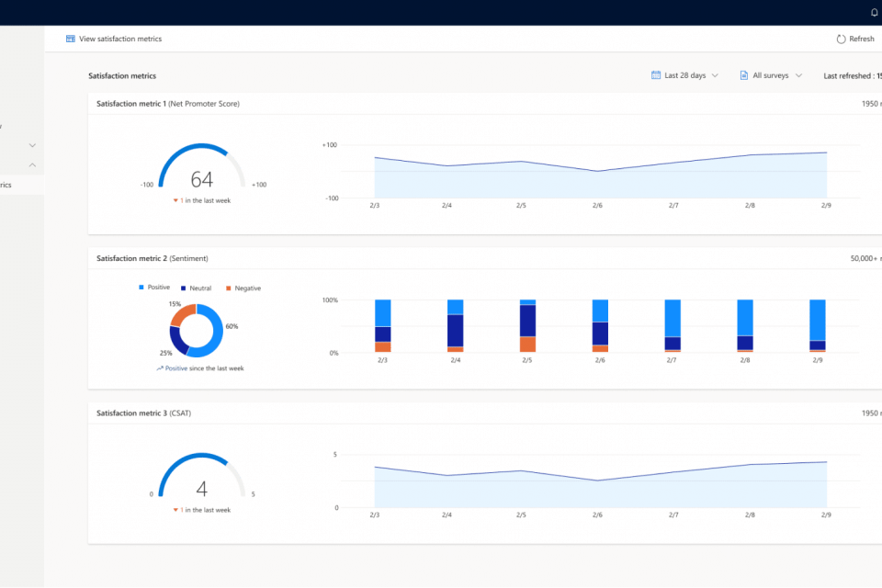The height and width of the screenshot is (588, 882).
Task: Click the red down arrow under NPS gauge
Action: (x=175, y=200)
